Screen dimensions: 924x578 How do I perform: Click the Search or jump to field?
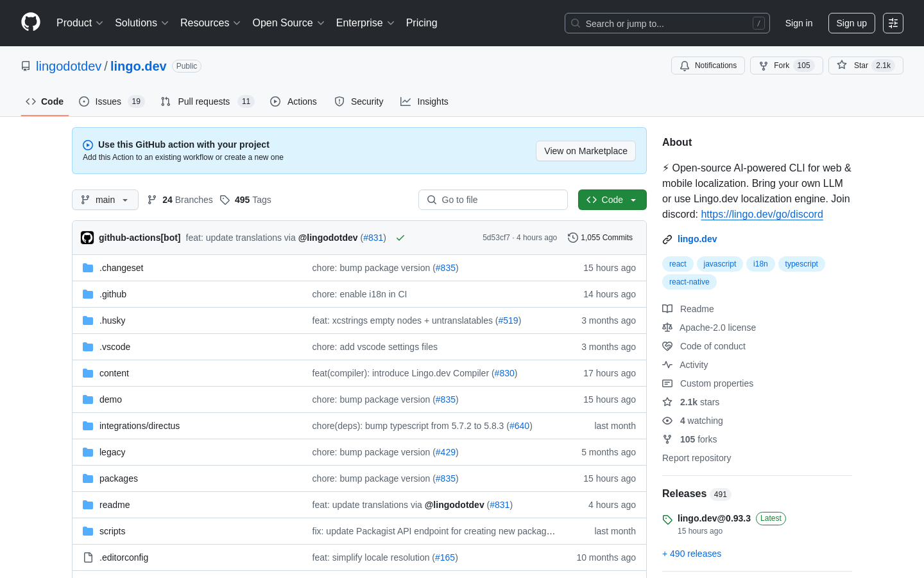(x=667, y=23)
